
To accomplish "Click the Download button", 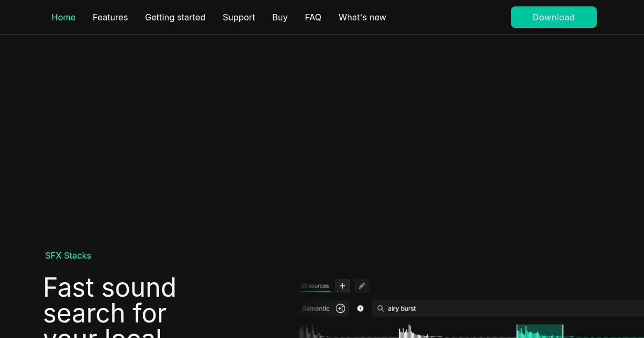I will 553,17.
